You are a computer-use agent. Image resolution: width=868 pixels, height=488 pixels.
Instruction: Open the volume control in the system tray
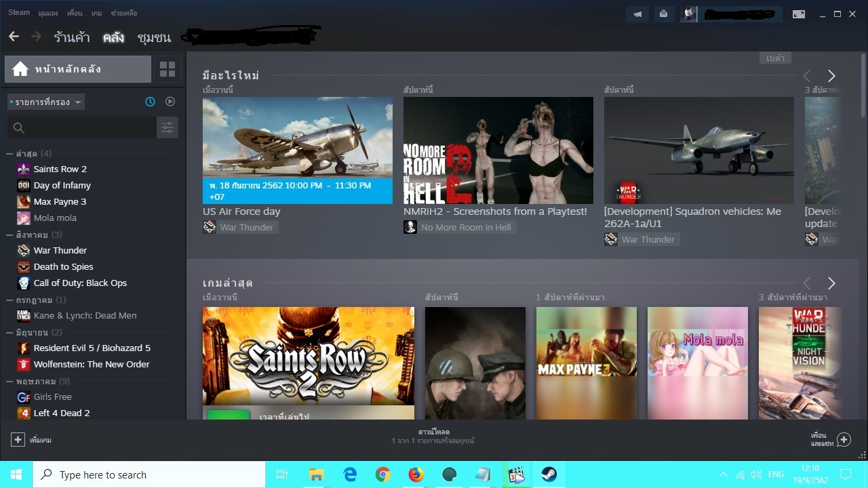pyautogui.click(x=756, y=474)
